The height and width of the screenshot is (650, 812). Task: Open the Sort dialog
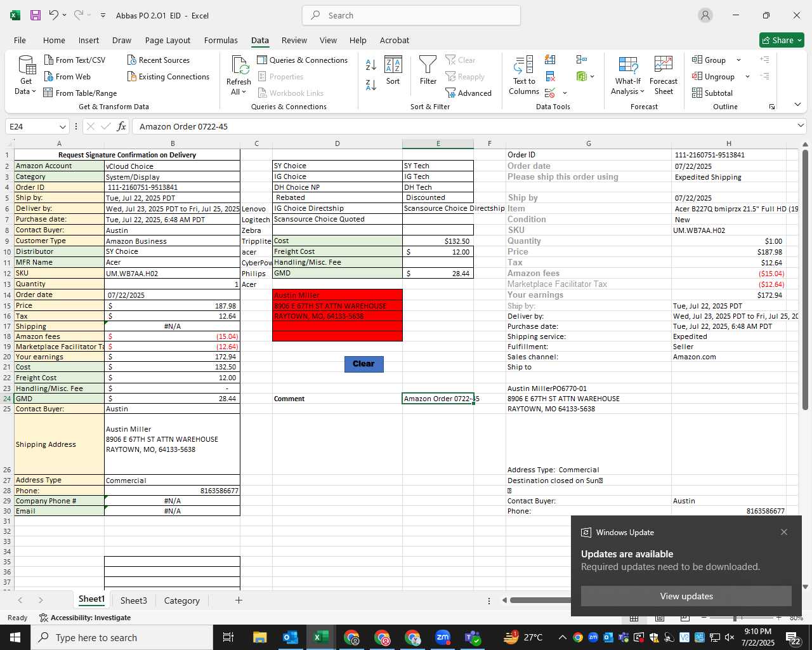coord(393,70)
